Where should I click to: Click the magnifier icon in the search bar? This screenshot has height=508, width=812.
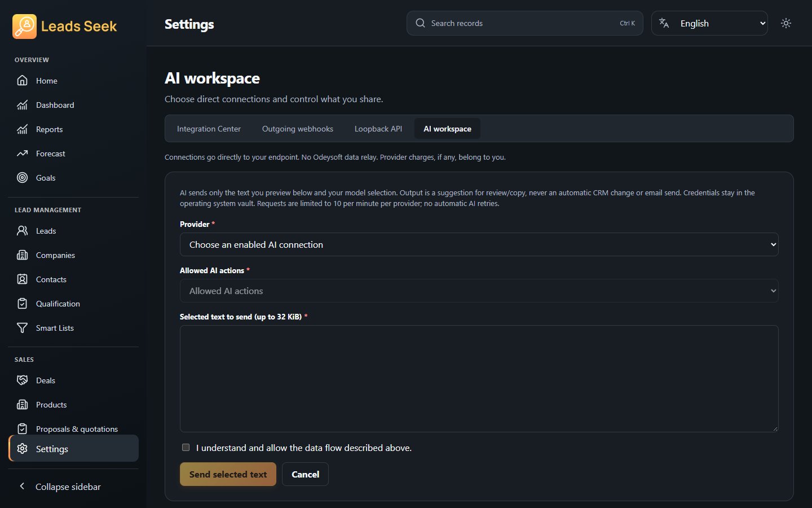420,23
